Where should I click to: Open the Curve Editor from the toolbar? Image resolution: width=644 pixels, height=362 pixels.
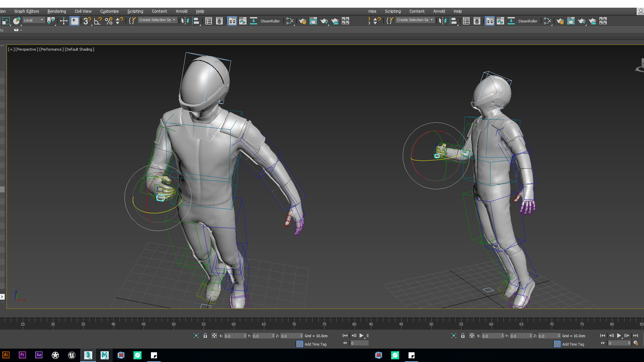[x=243, y=21]
